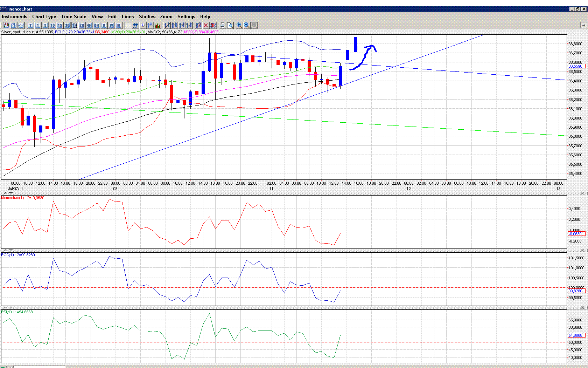Open the studies bar-graph icon
Screen dimensions: 588x368
(157, 25)
